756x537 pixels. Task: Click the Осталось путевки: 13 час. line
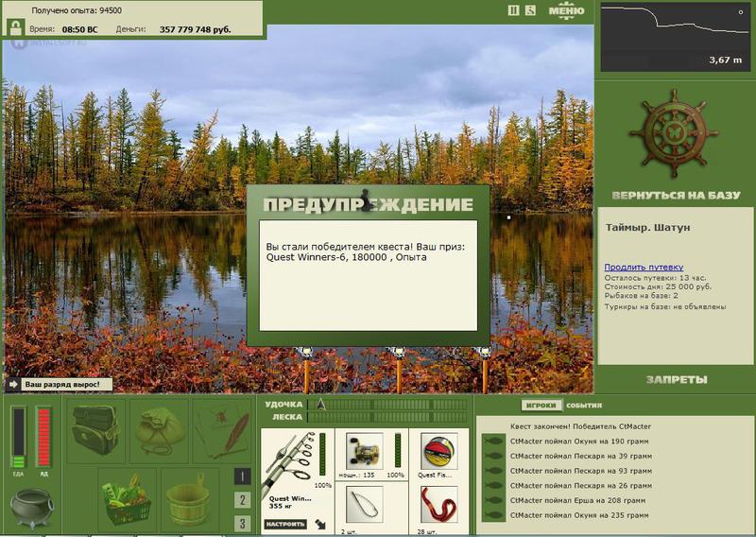(655, 278)
